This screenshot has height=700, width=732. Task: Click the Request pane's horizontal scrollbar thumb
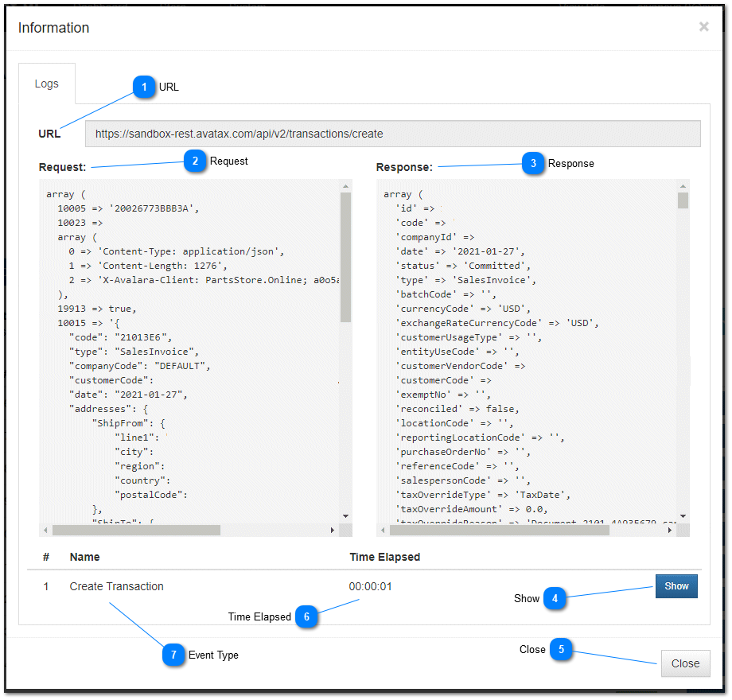[136, 530]
